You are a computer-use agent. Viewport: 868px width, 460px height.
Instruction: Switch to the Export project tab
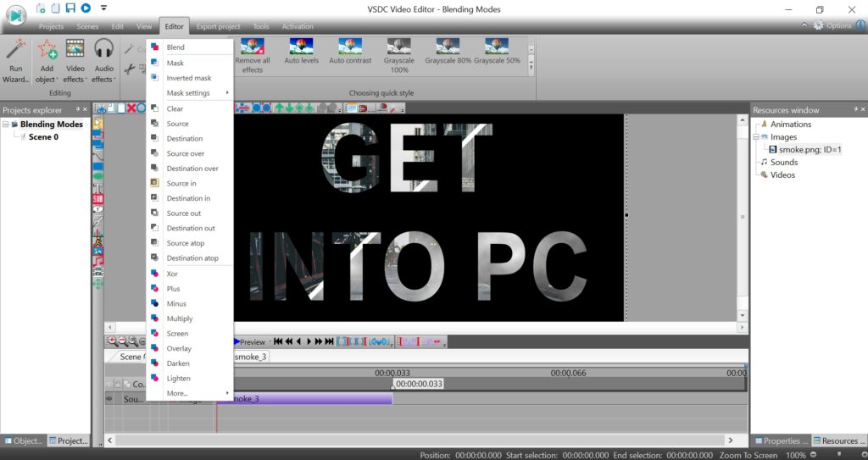pyautogui.click(x=218, y=26)
